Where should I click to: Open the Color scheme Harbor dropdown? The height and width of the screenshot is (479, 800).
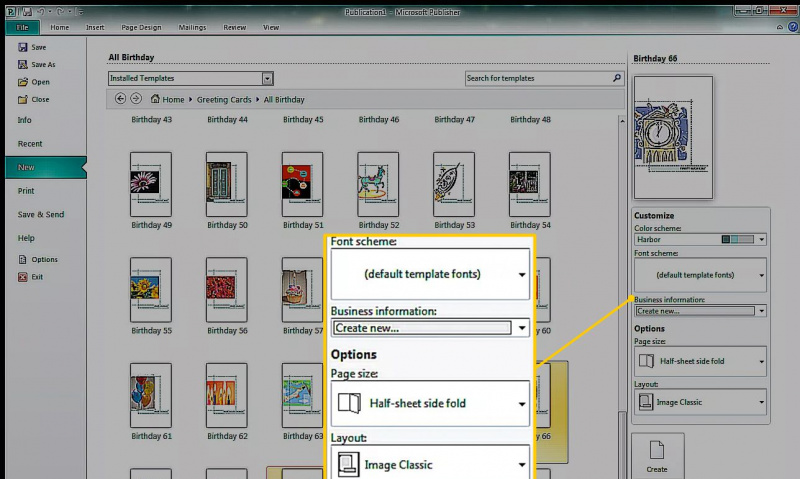700,239
